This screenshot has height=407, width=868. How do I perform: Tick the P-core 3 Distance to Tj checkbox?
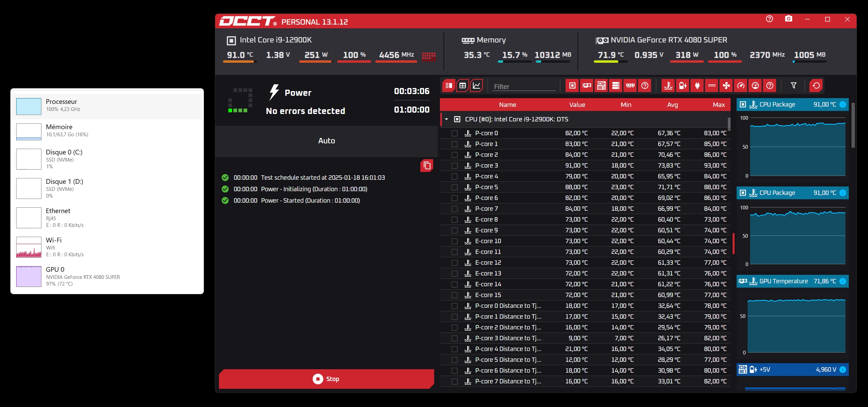pyautogui.click(x=454, y=338)
